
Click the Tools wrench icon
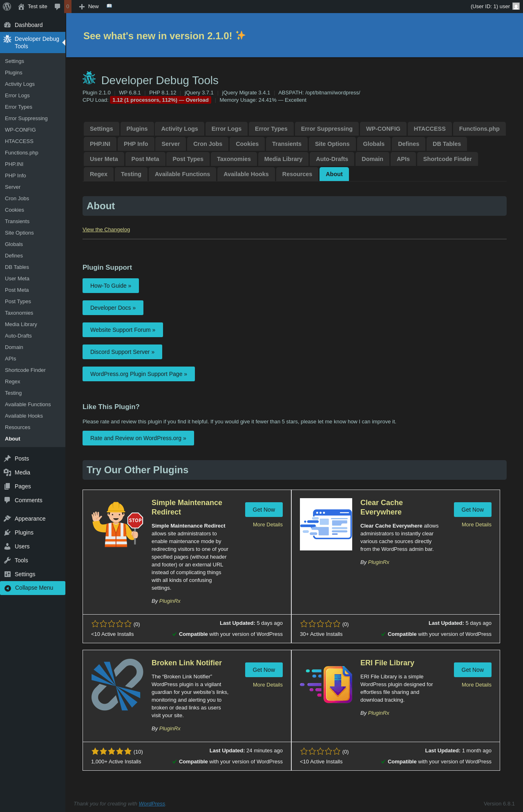(7, 560)
